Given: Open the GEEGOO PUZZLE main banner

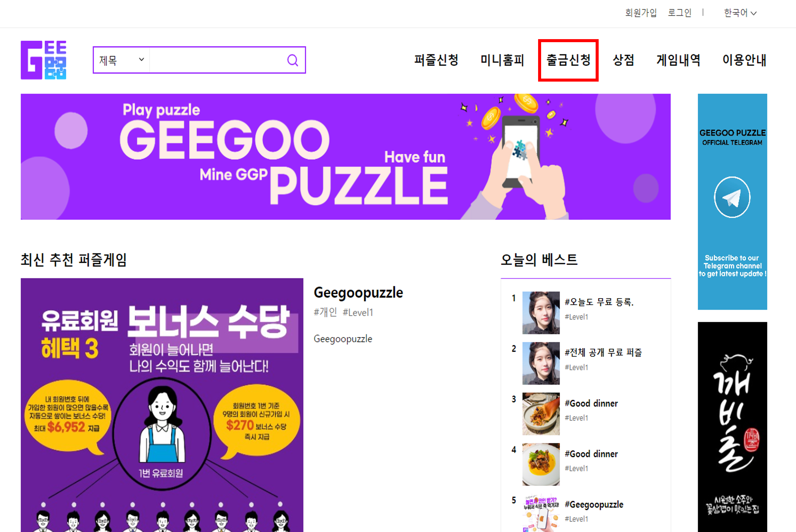Looking at the screenshot, I should (346, 157).
